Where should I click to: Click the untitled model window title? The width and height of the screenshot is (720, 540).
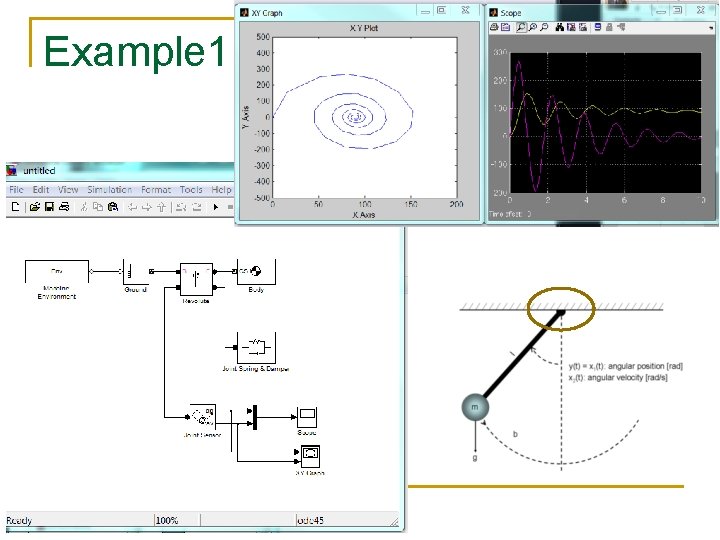coord(39,170)
